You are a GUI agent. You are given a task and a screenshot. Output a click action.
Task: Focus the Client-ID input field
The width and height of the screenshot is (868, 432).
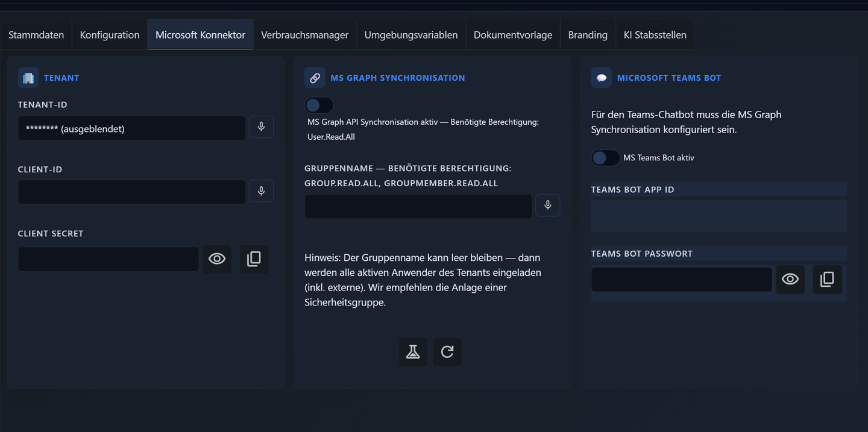(131, 192)
